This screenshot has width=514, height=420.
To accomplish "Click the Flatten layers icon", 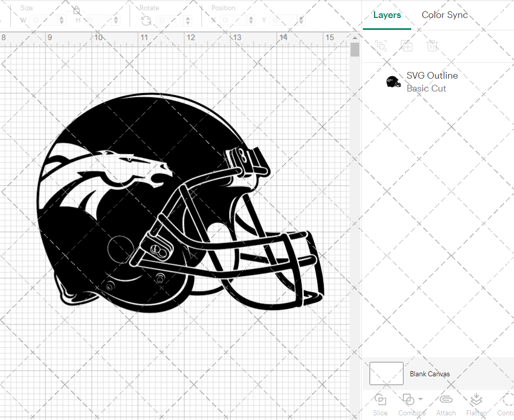I will tap(476, 400).
